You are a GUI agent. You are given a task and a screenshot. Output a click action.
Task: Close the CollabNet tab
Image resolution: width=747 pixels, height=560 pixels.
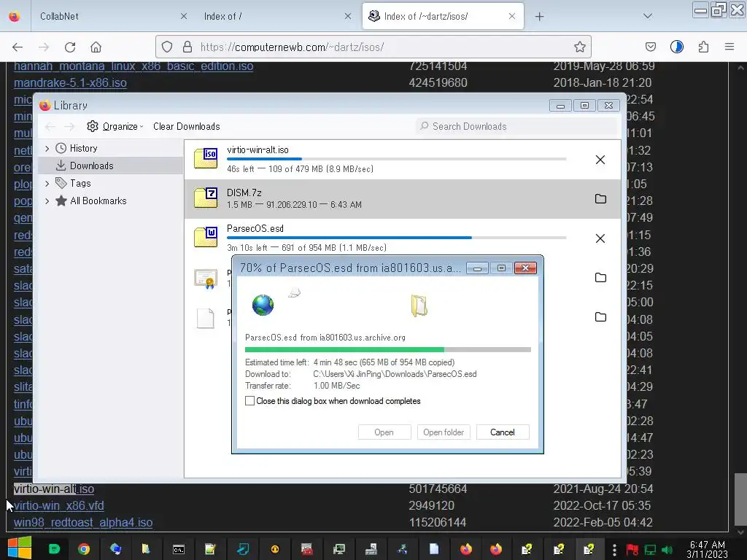point(184,16)
